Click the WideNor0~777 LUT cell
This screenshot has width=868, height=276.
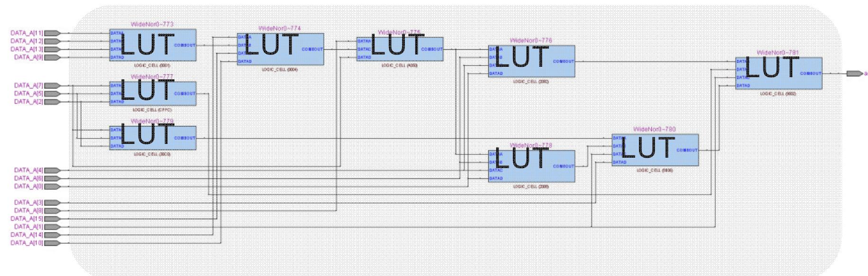[x=153, y=93]
